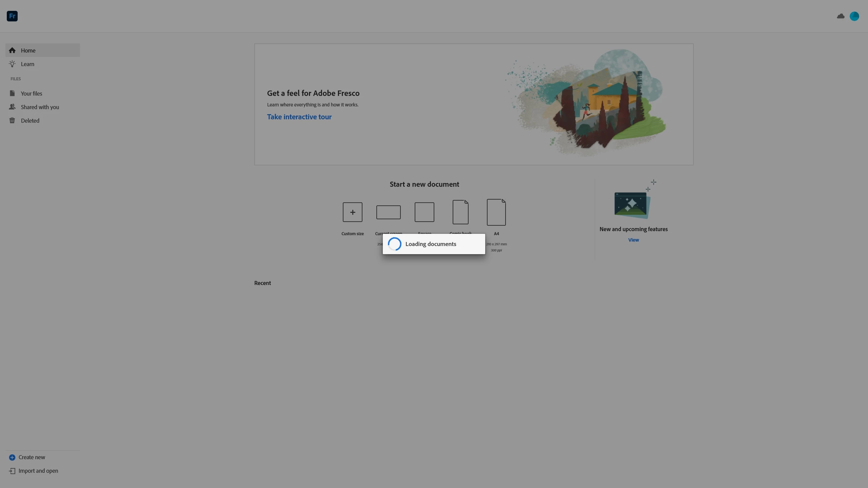Image resolution: width=868 pixels, height=488 pixels.
Task: Choose the Current screen document preset
Action: tap(388, 212)
